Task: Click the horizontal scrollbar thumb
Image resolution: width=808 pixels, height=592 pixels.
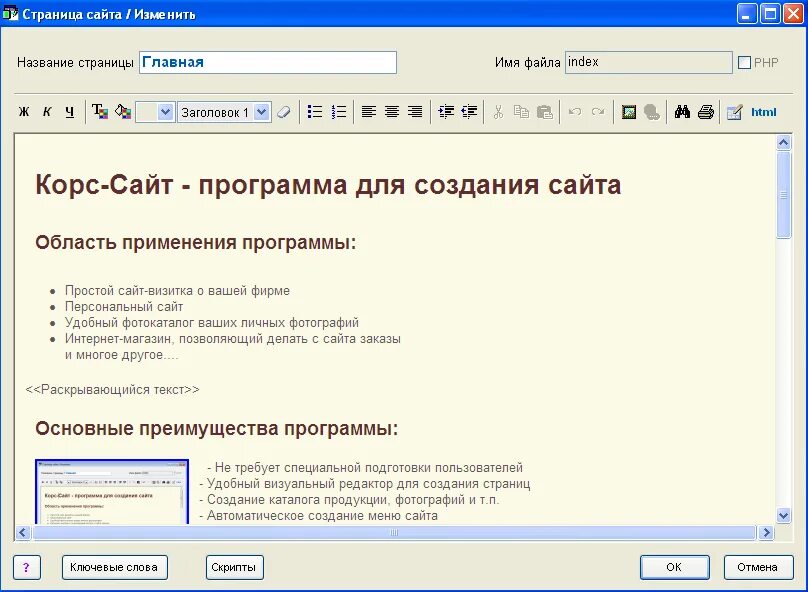Action: pos(394,533)
